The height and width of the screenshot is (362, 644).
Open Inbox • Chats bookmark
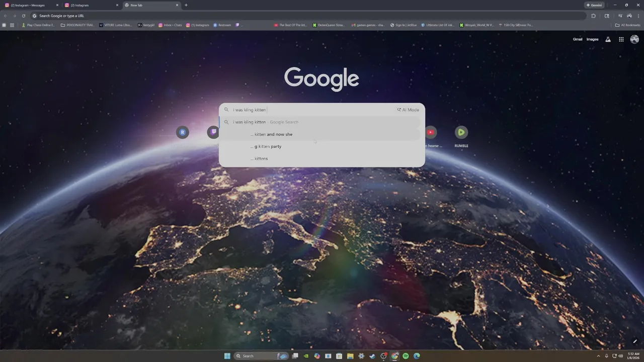(170, 25)
